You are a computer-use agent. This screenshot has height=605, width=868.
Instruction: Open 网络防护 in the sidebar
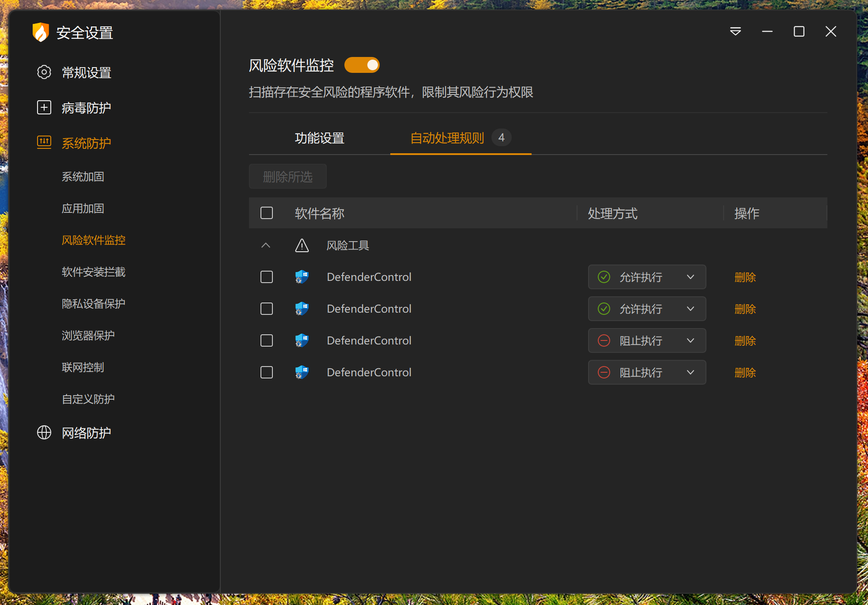click(x=87, y=433)
